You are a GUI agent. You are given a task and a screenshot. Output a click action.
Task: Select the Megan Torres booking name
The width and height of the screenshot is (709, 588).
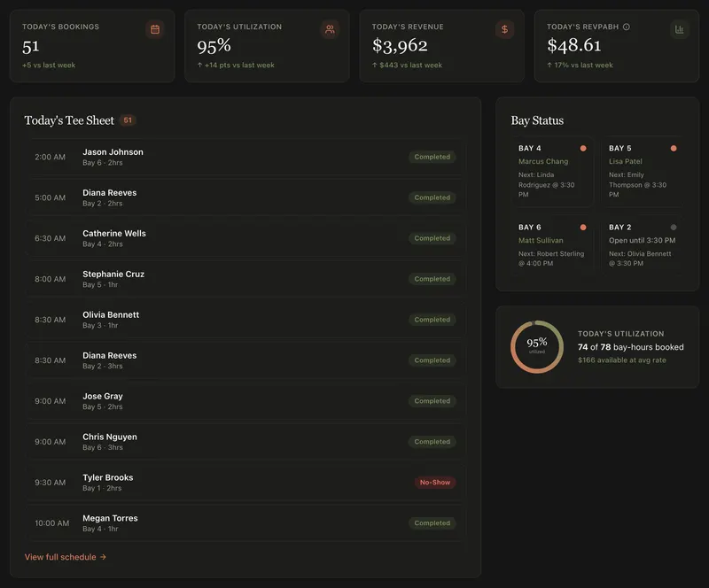(110, 518)
